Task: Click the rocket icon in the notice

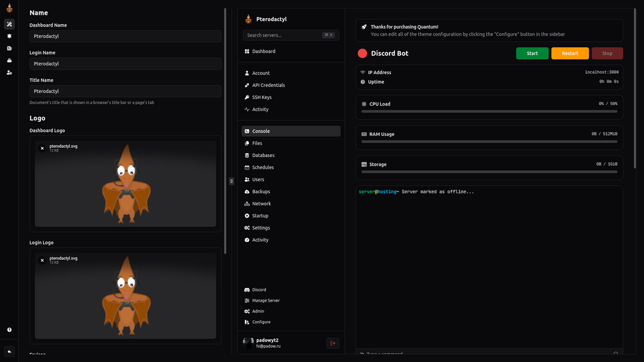Action: [x=364, y=27]
